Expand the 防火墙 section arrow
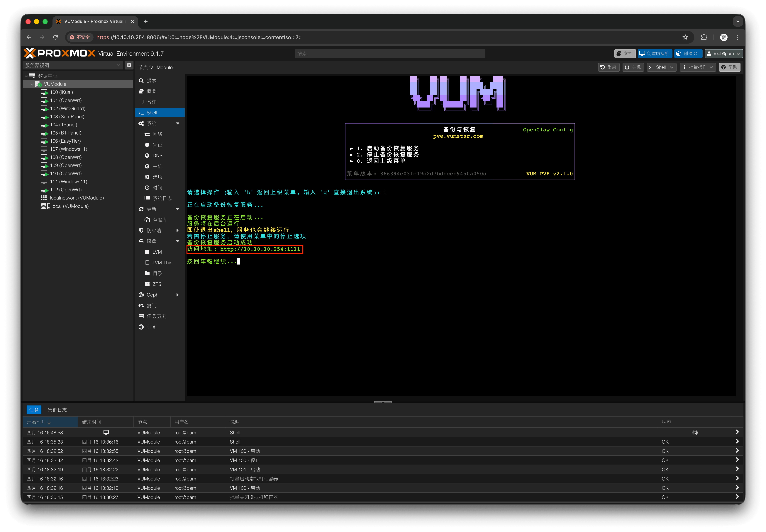The height and width of the screenshot is (532, 766). coord(177,230)
